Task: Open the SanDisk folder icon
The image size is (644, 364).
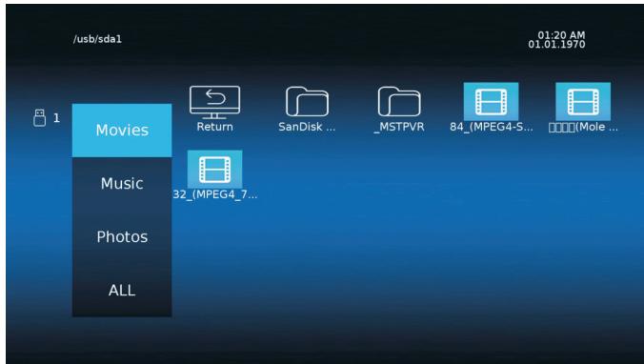Action: 307,101
